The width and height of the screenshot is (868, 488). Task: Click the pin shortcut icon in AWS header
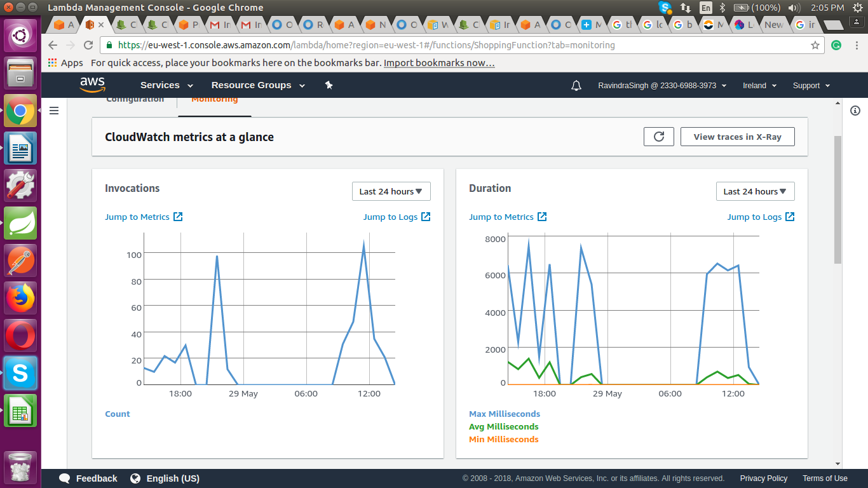coord(329,85)
